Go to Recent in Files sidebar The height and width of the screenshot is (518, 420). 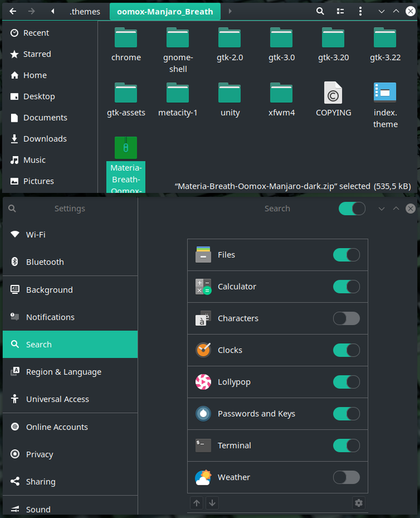pyautogui.click(x=50, y=33)
